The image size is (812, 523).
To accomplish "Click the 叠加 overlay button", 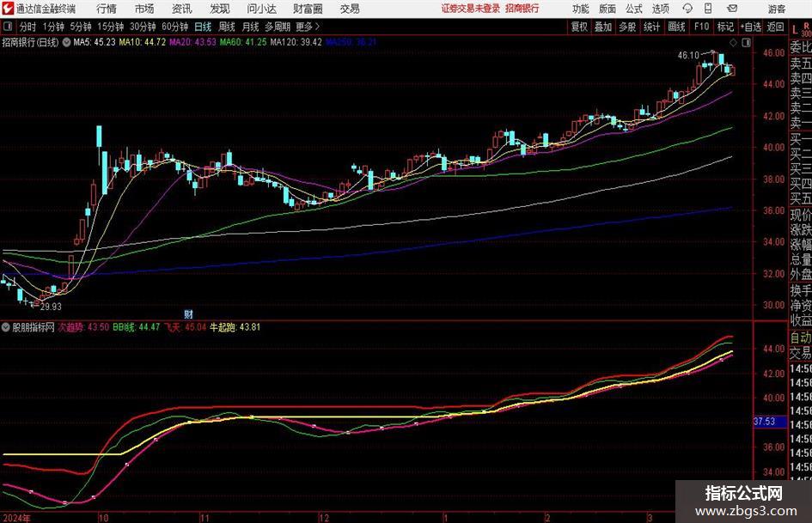I will click(603, 27).
